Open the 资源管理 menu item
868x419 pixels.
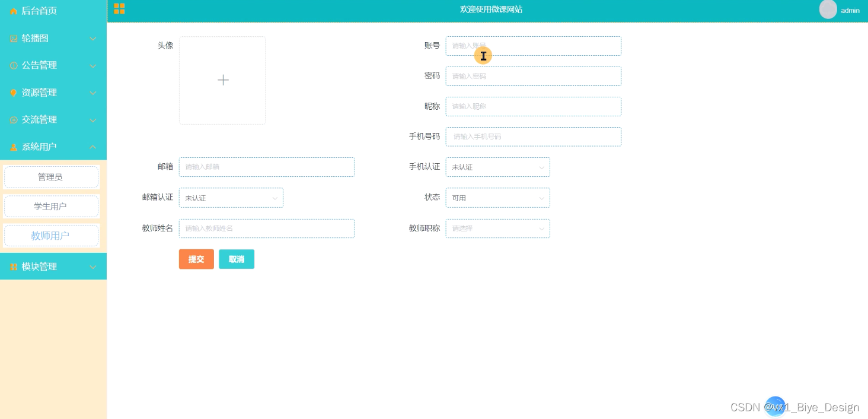[53, 93]
